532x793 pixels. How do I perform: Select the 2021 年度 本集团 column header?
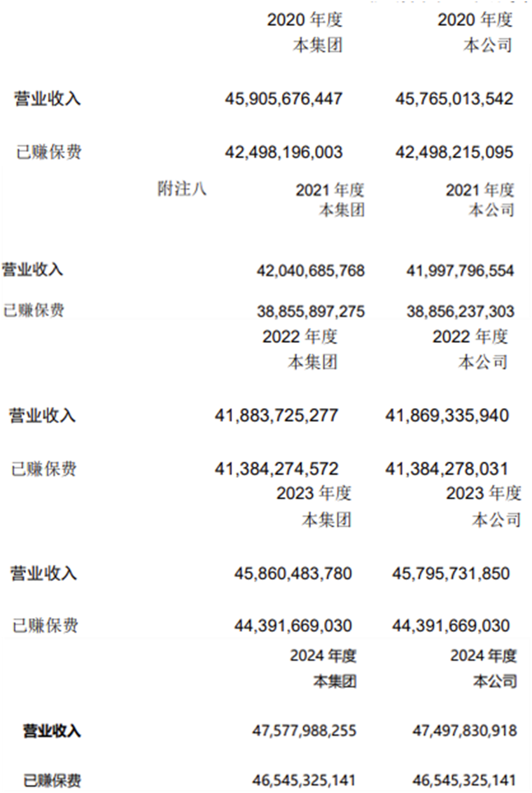330,199
